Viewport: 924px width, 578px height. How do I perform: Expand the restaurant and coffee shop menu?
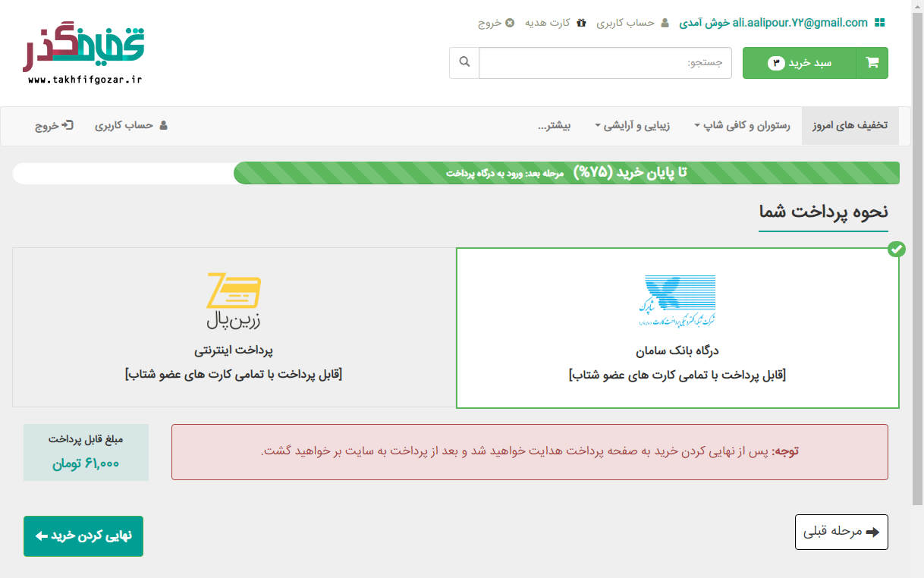pyautogui.click(x=741, y=126)
